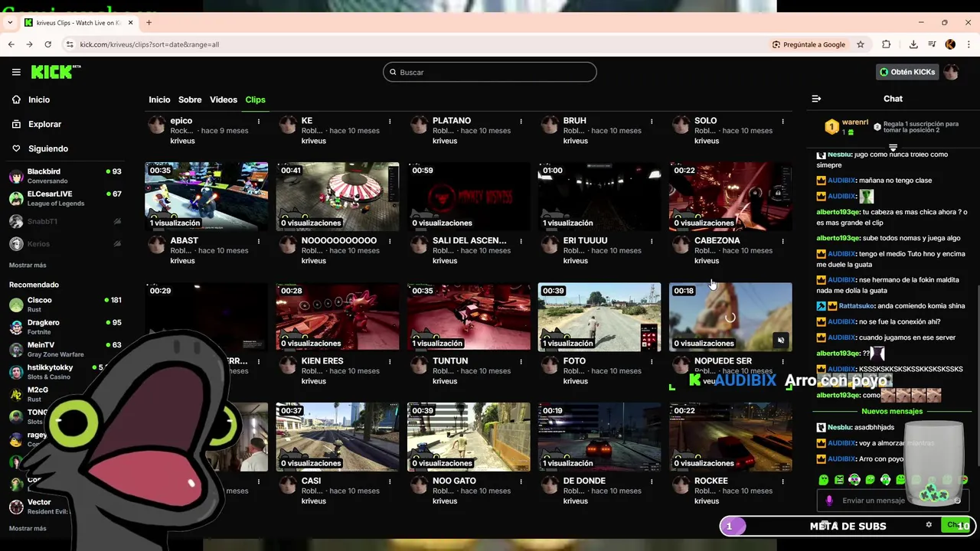Image resolution: width=980 pixels, height=551 pixels.
Task: Click the Buscar search field
Action: [490, 72]
